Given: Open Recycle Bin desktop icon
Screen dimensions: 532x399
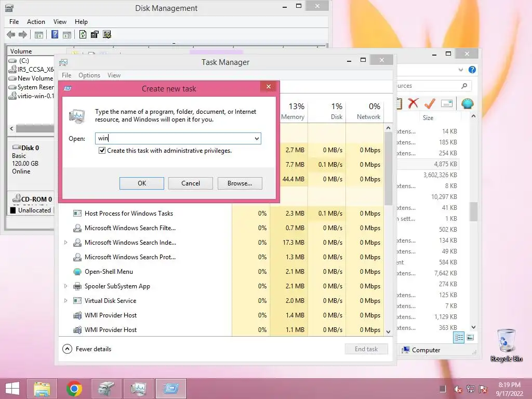Looking at the screenshot, I should coord(506,345).
